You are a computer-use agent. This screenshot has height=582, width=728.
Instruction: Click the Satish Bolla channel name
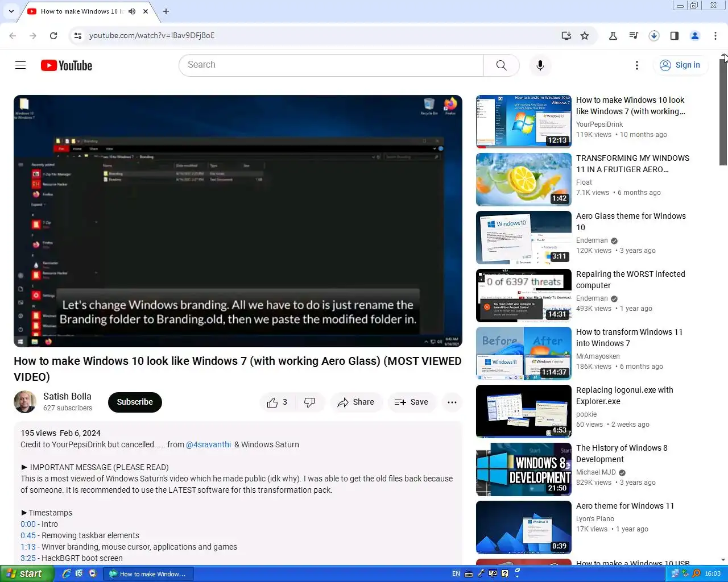point(67,396)
